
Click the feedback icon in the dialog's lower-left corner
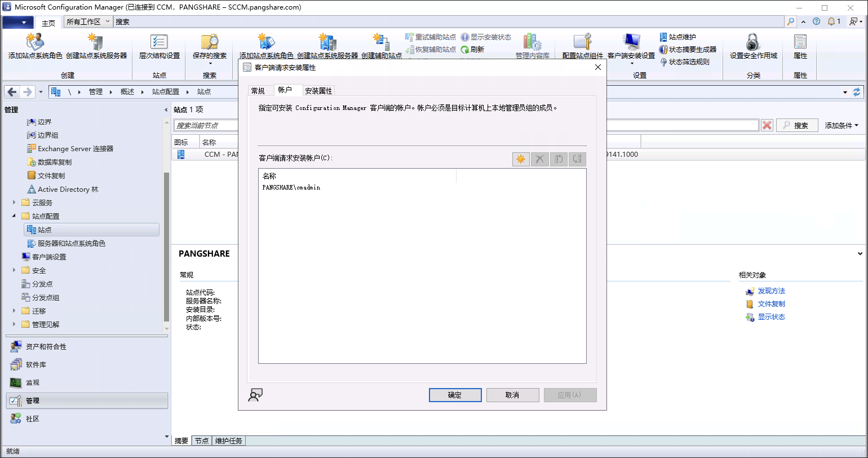255,395
